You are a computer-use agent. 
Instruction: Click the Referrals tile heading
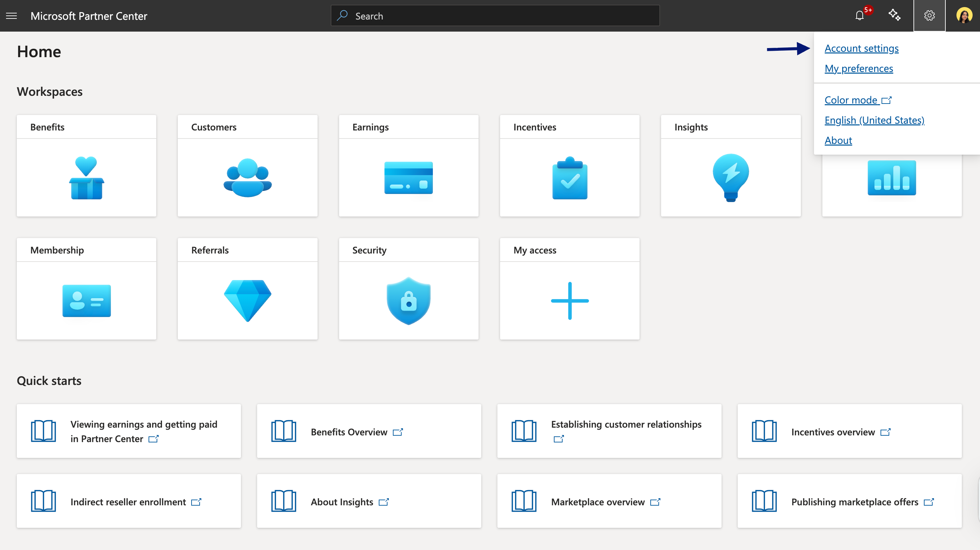pyautogui.click(x=210, y=250)
